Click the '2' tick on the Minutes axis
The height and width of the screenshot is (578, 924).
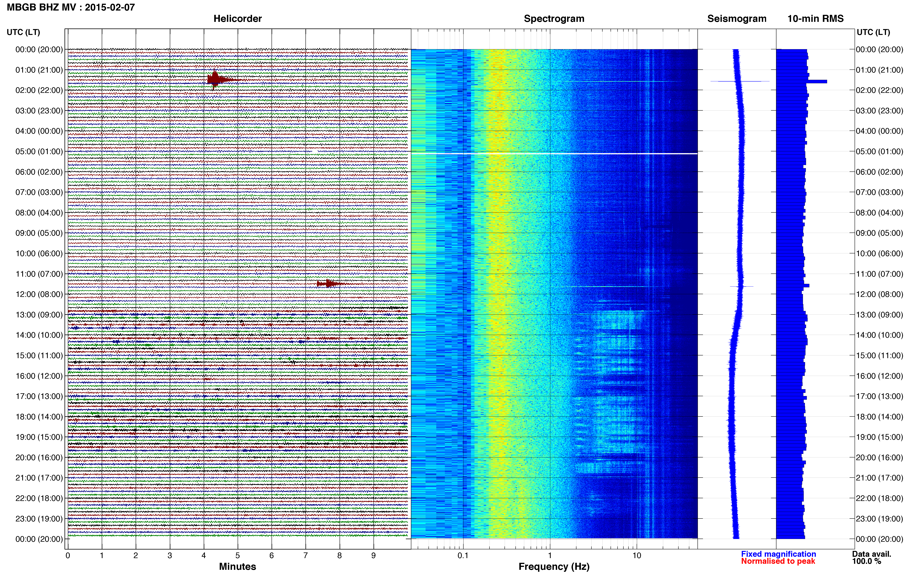pyautogui.click(x=136, y=555)
